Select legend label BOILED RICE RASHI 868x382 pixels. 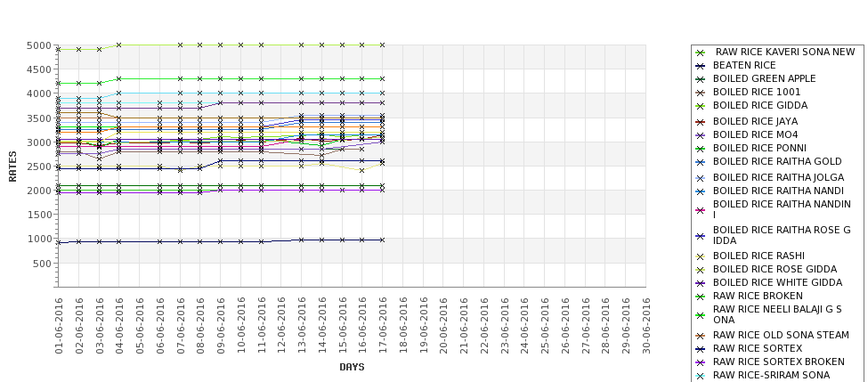(758, 256)
